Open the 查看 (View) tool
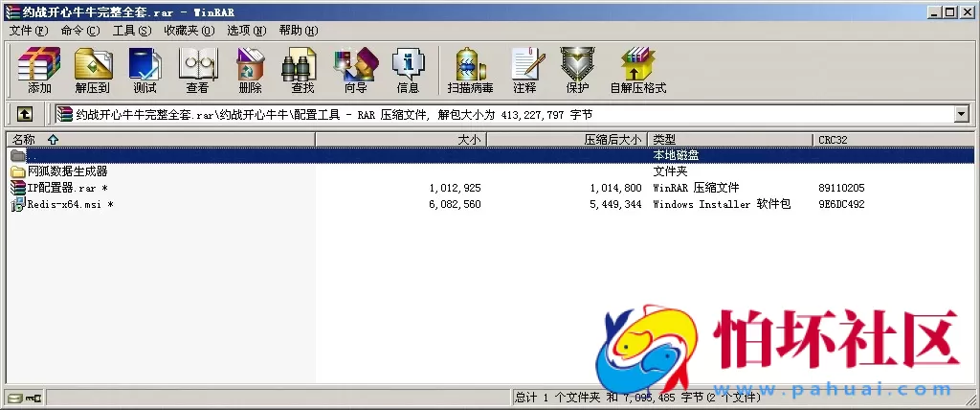The image size is (980, 410). pos(197,64)
